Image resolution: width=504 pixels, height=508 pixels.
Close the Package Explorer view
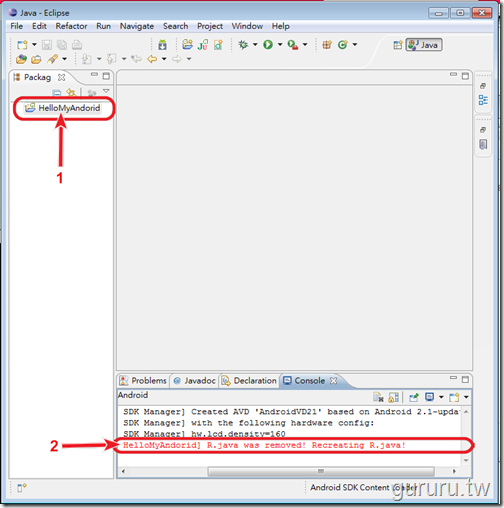tap(61, 77)
